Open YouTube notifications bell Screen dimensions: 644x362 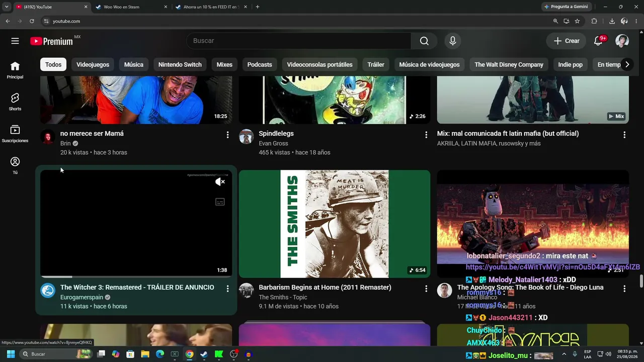coord(598,41)
